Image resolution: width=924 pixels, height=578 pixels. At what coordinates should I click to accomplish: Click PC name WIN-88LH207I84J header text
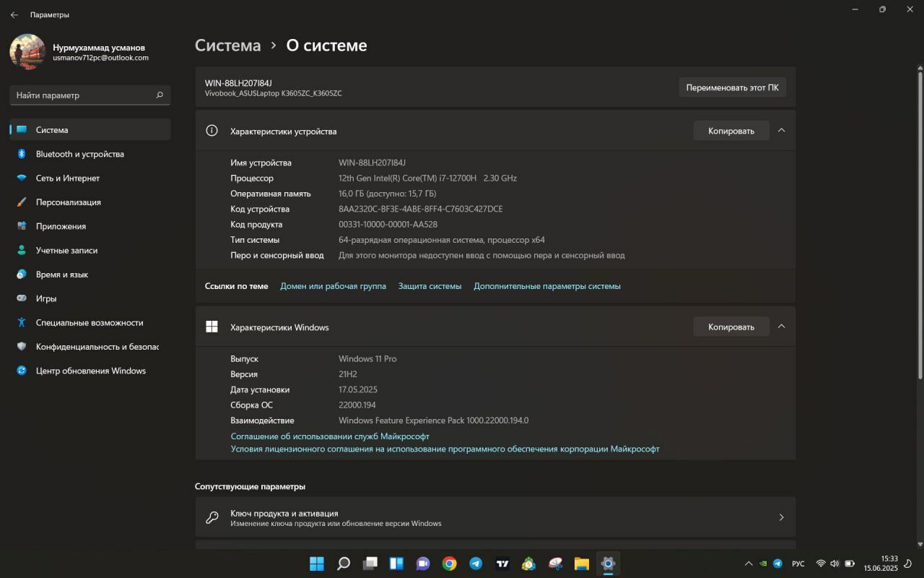pyautogui.click(x=238, y=83)
